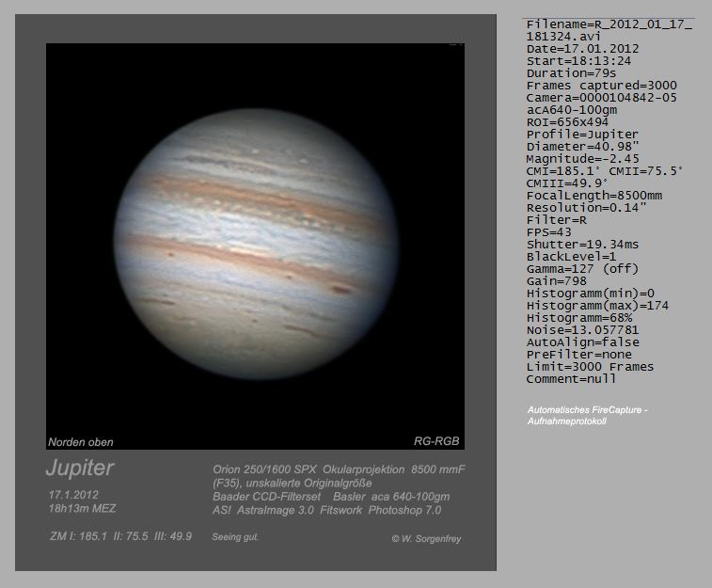Click the 'Norden oben' label
The height and width of the screenshot is (588, 712).
[x=81, y=441]
